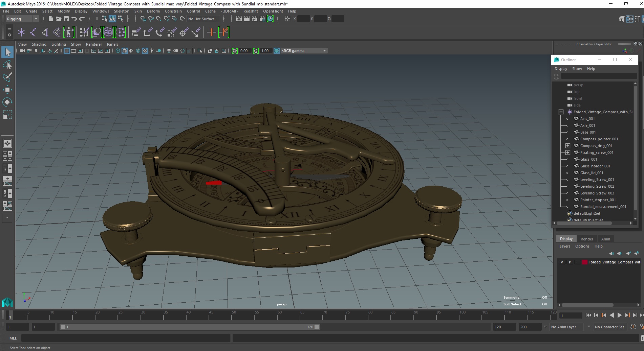Open the Render Settings clapperboard icon
The image size is (644, 351).
click(x=262, y=19)
